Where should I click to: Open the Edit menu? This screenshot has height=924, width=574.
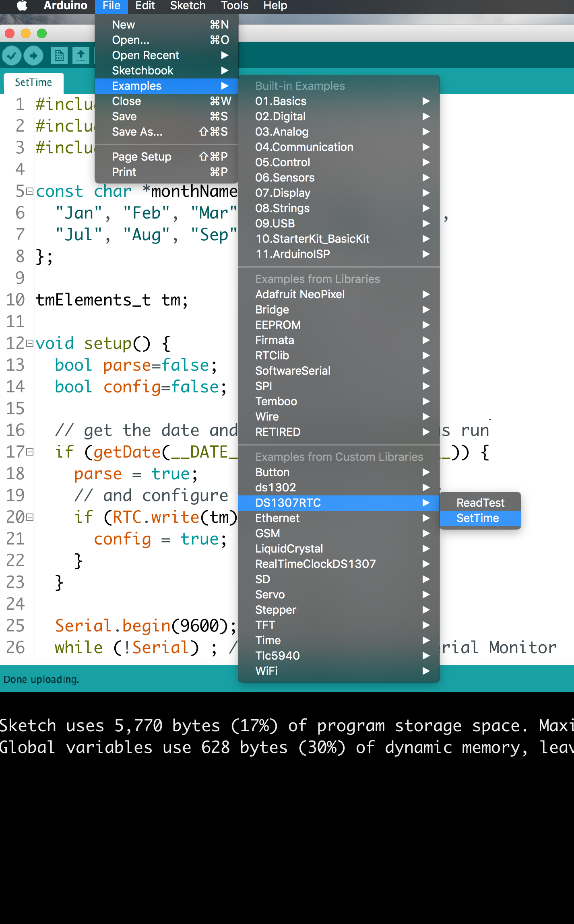coord(145,6)
